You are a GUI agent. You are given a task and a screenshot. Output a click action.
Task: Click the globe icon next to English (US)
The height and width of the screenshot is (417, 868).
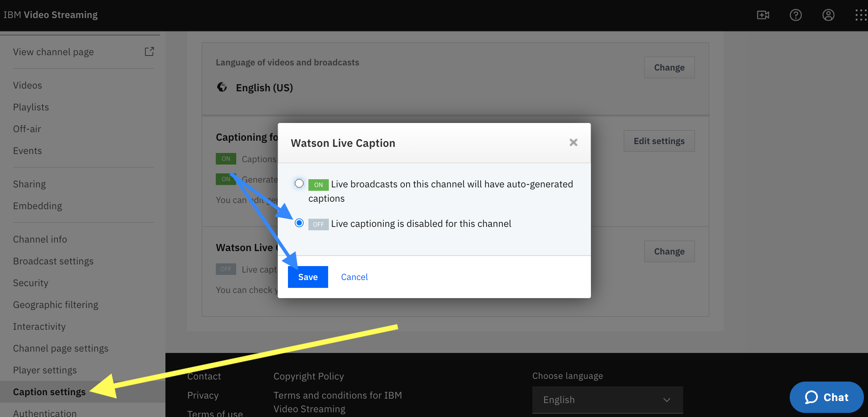[222, 87]
